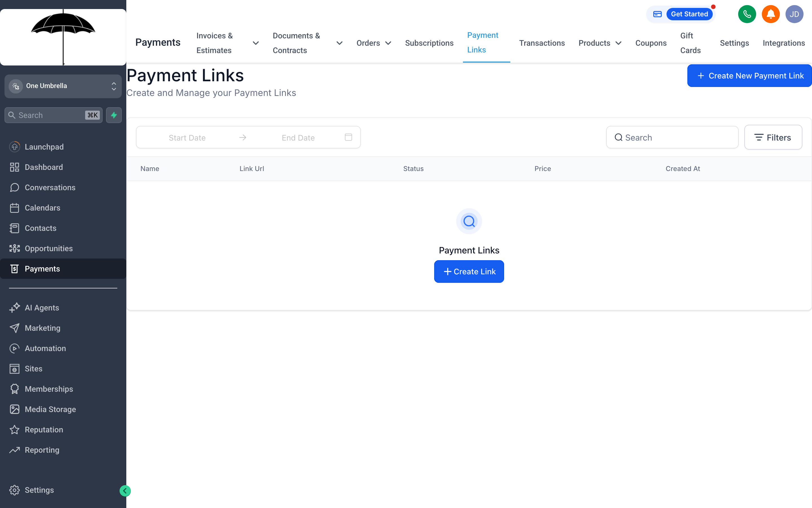Open the Integrations tab
The width and height of the screenshot is (812, 508).
pos(784,43)
